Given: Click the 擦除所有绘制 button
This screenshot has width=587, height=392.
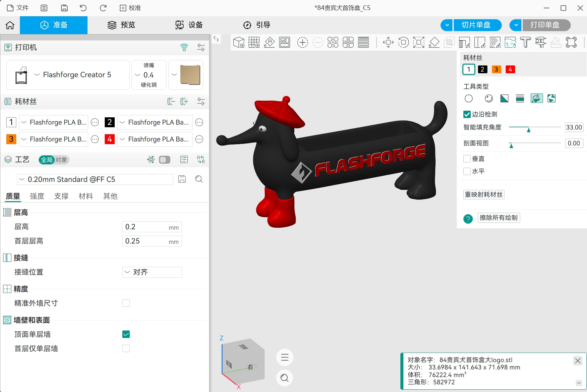Looking at the screenshot, I should 499,218.
